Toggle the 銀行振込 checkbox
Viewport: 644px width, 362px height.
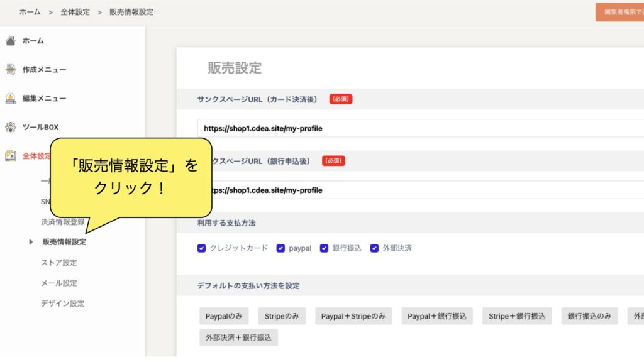click(x=324, y=248)
